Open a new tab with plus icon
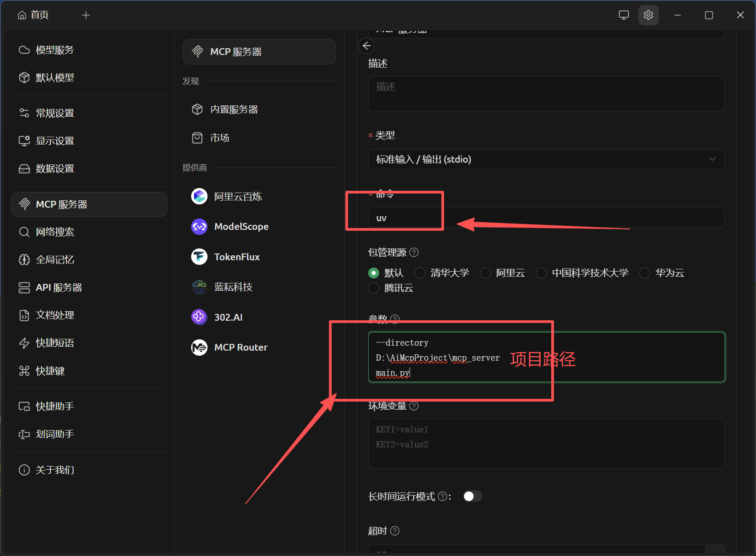 (86, 15)
